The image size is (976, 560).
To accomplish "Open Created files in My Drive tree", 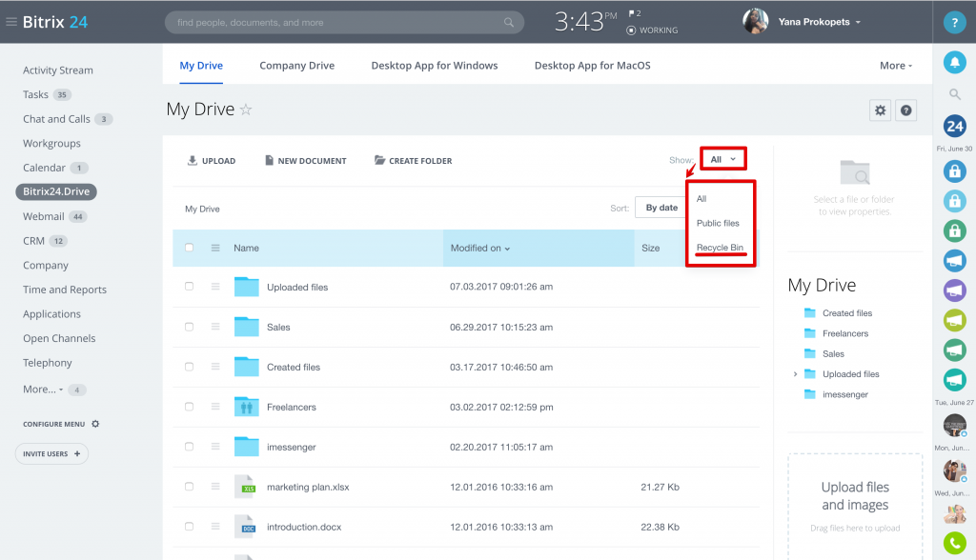I will 847,313.
